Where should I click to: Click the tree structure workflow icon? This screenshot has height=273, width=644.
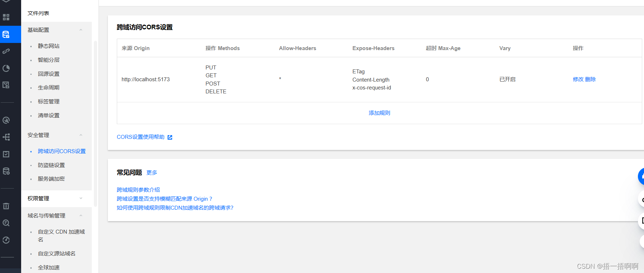(x=6, y=137)
